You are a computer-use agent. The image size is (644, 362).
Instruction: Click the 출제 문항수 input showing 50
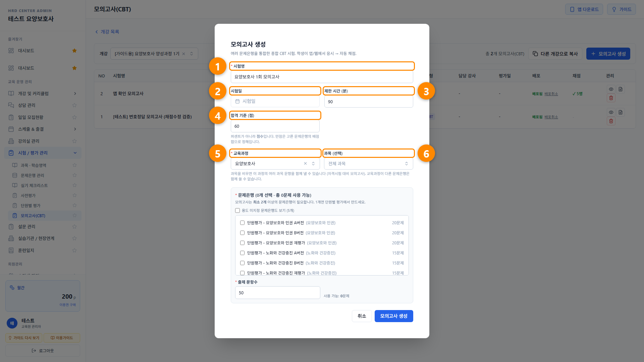point(277,293)
